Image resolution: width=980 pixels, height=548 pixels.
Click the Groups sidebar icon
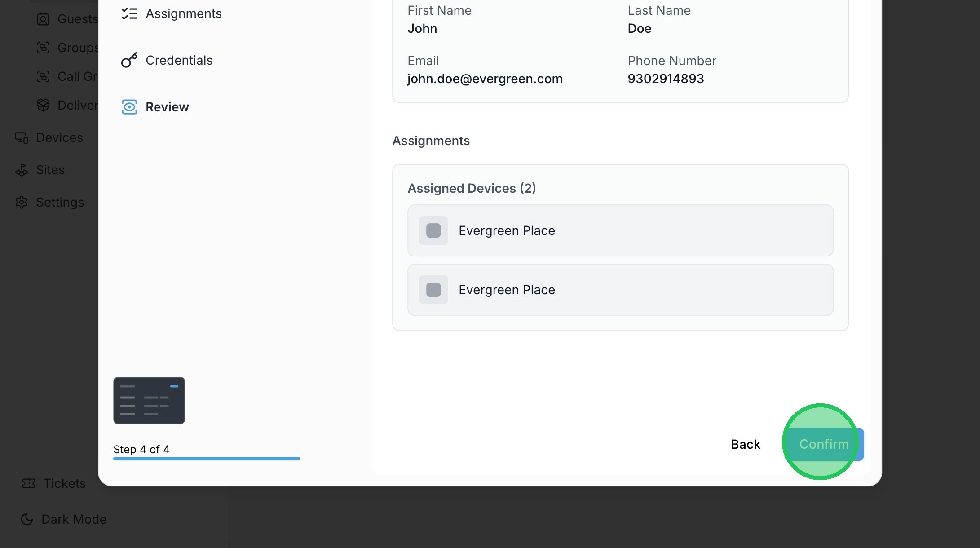pyautogui.click(x=43, y=48)
